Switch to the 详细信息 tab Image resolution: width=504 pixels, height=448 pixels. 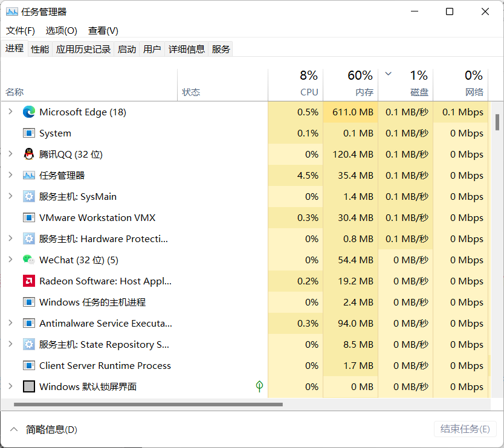(x=186, y=49)
